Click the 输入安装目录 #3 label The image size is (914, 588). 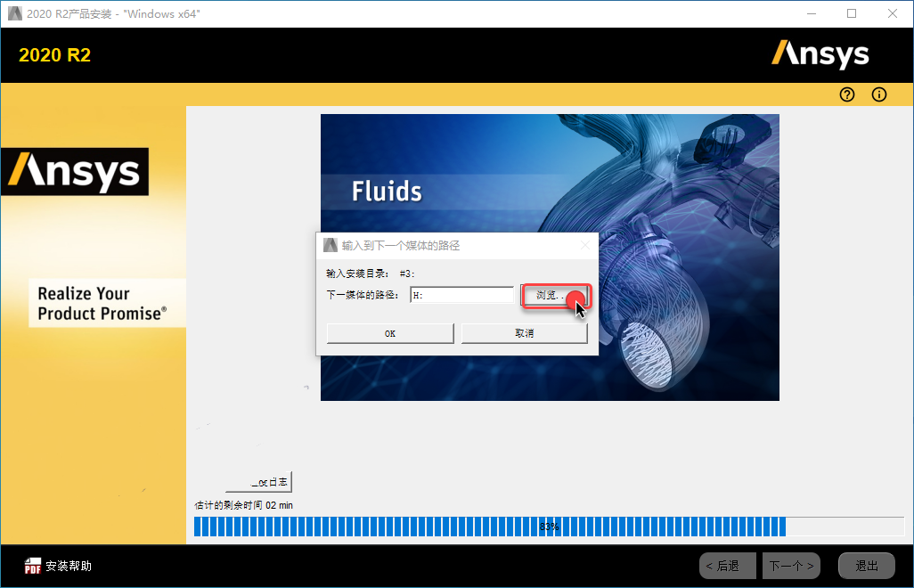coord(371,274)
